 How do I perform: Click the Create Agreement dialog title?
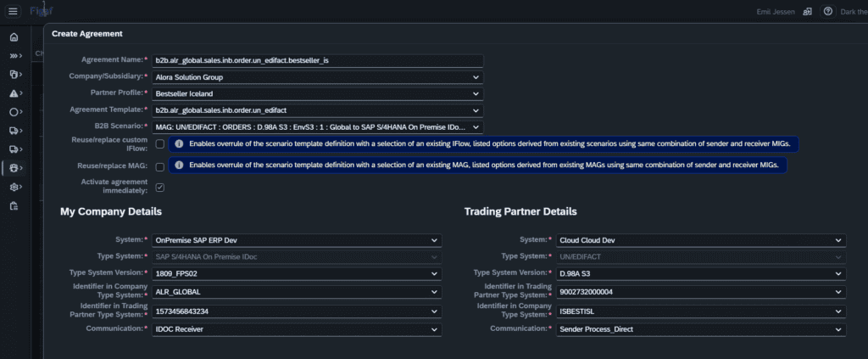click(87, 34)
